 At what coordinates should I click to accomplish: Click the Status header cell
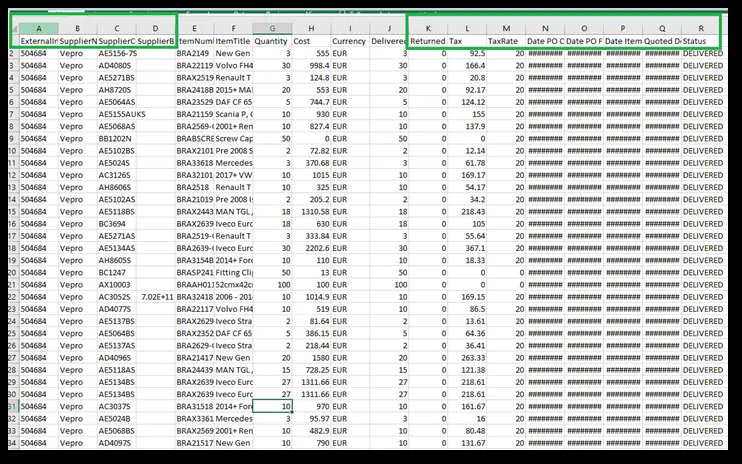coord(701,41)
